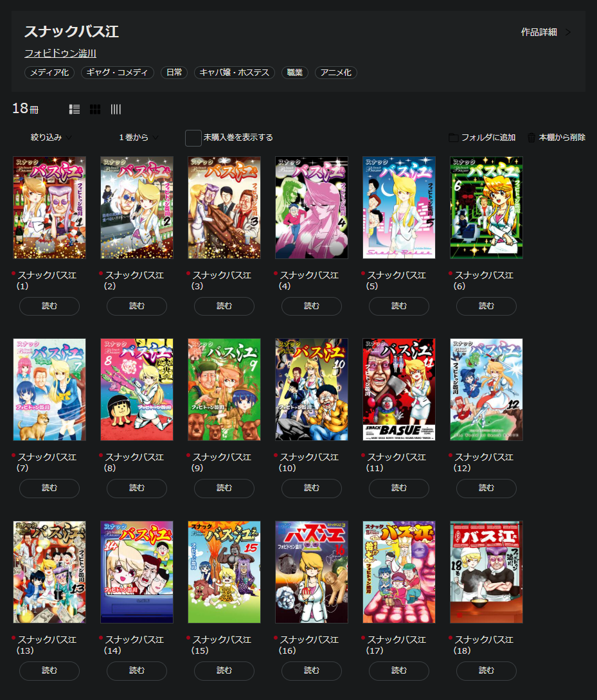Enable 未購入巻を表示する checkbox
The image size is (597, 700).
(193, 138)
